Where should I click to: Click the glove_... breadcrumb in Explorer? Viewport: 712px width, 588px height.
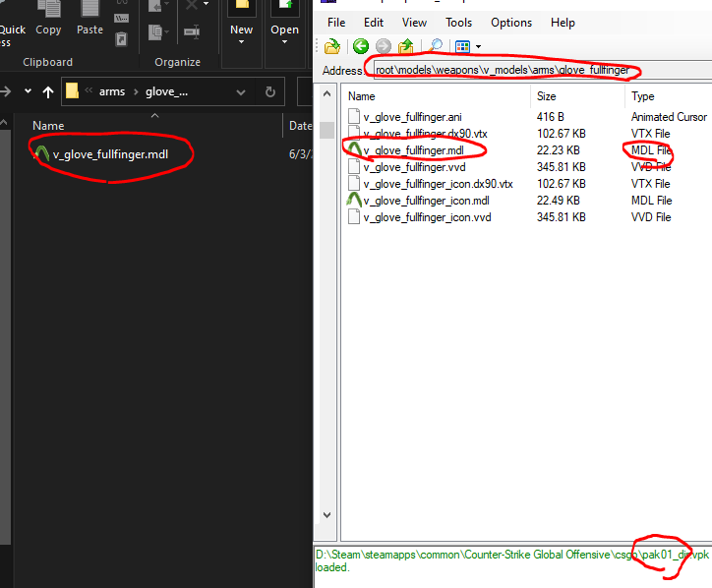point(166,91)
